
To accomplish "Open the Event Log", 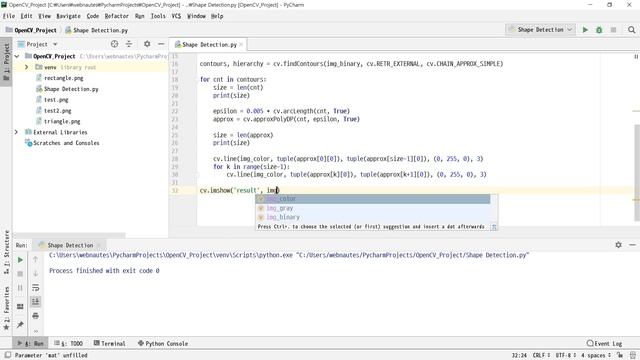I will coord(604,343).
